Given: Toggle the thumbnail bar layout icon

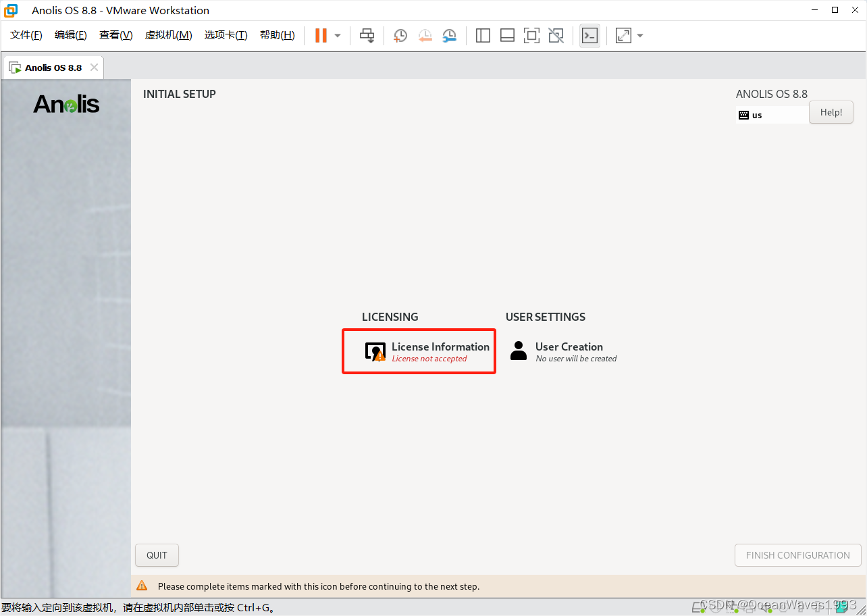Looking at the screenshot, I should click(507, 35).
